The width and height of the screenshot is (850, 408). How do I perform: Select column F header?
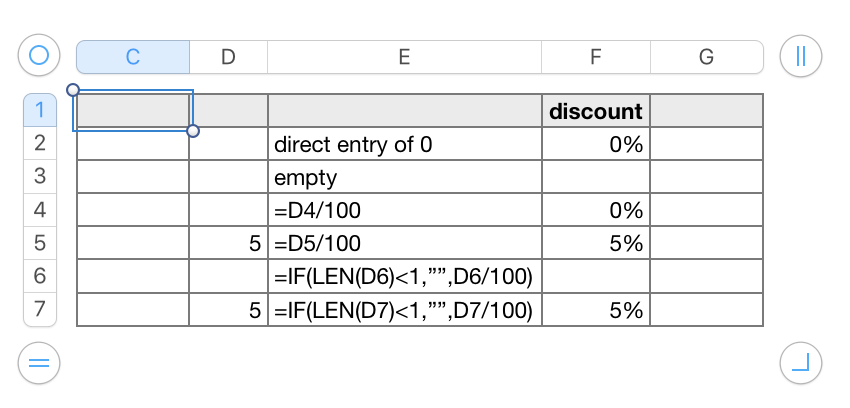tap(596, 57)
